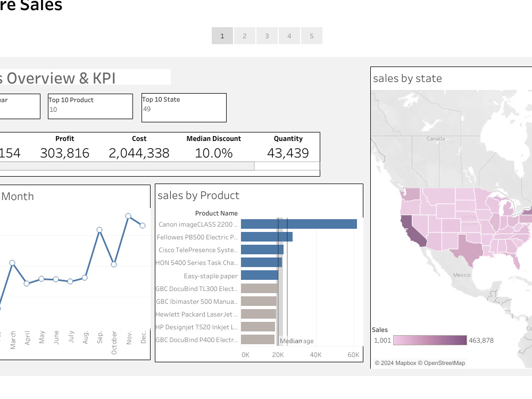
Task: Click Florida on the sales map
Action: (x=516, y=261)
